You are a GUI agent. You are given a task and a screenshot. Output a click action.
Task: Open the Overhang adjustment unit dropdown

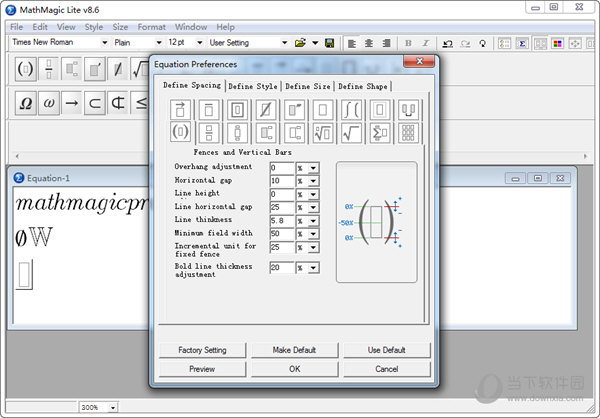click(x=313, y=168)
